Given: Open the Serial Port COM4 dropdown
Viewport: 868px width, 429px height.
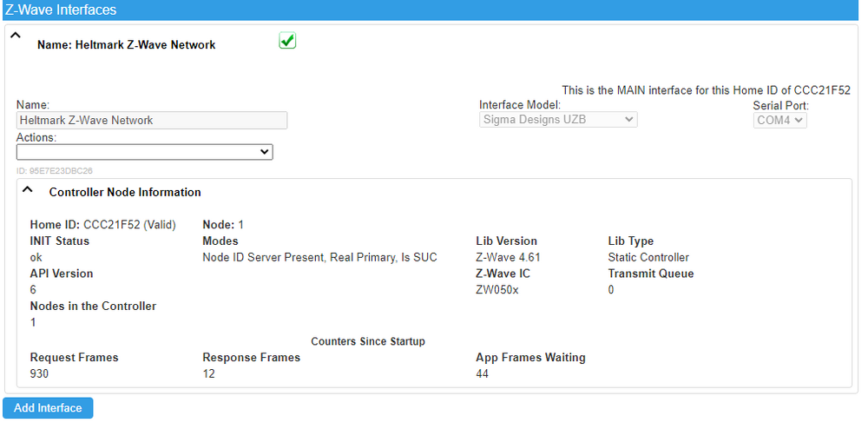Looking at the screenshot, I should tap(779, 120).
